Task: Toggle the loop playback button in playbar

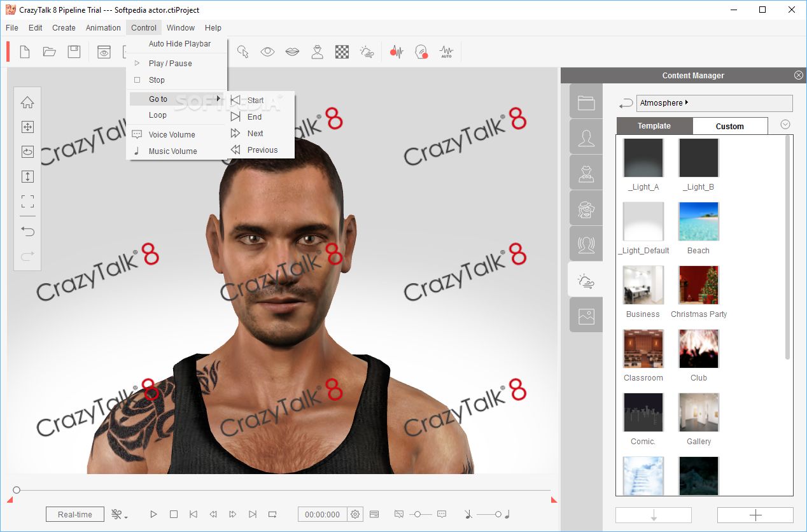Action: point(272,514)
